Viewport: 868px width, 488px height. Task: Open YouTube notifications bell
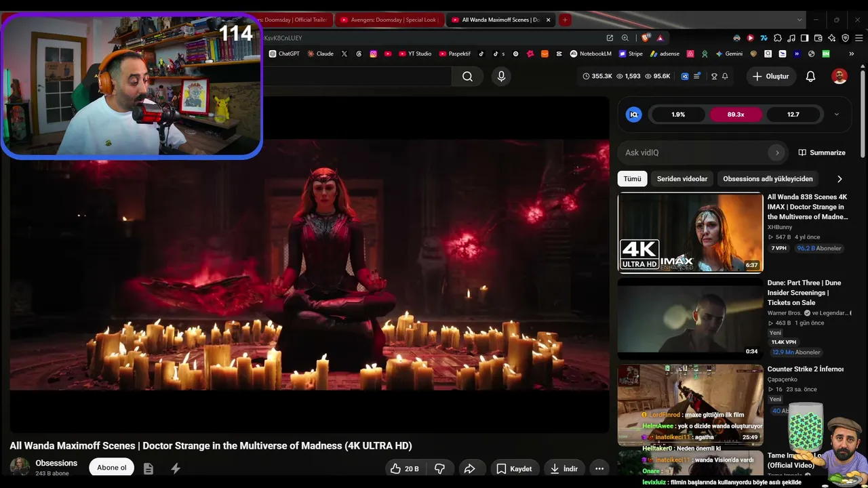tap(810, 77)
